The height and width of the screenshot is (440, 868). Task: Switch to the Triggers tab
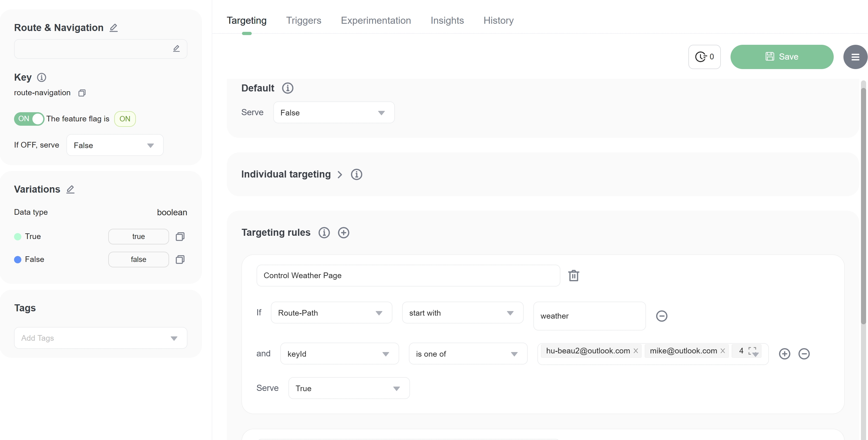tap(304, 21)
